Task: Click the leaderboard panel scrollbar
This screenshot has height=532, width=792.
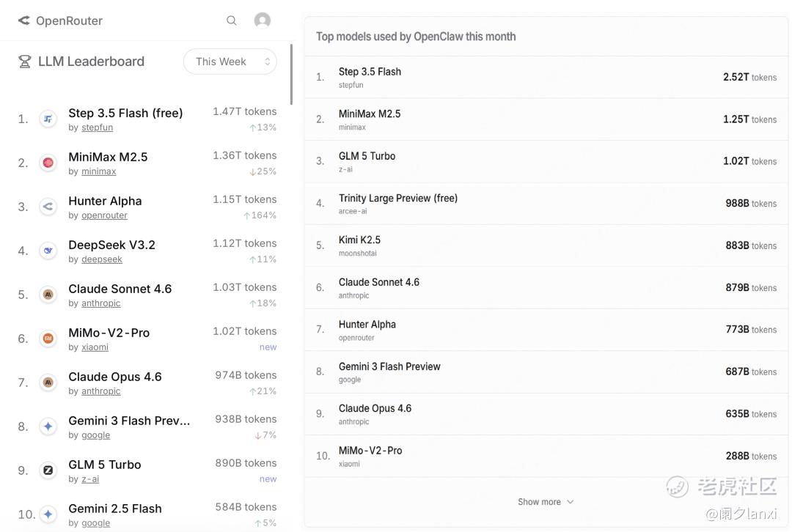Action: (291, 73)
